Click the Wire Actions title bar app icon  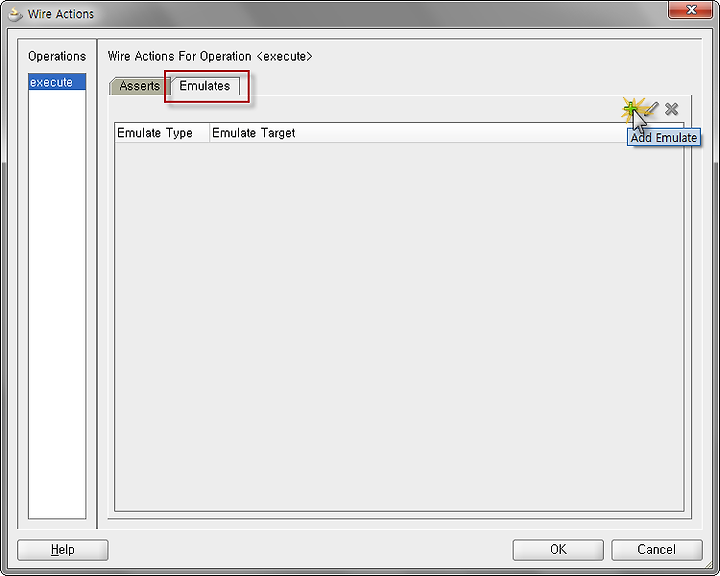coord(16,15)
